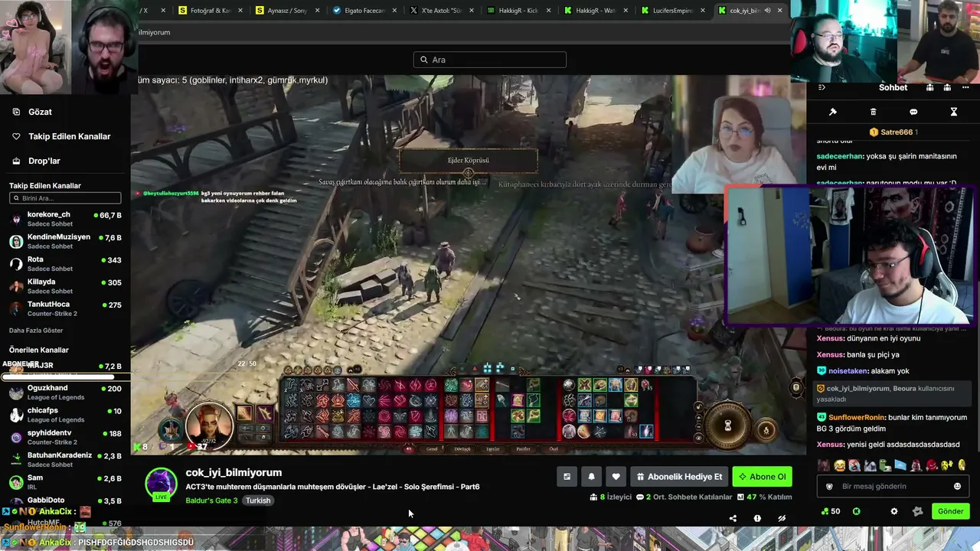
Task: Toggle the stream notification bell
Action: [x=591, y=477]
